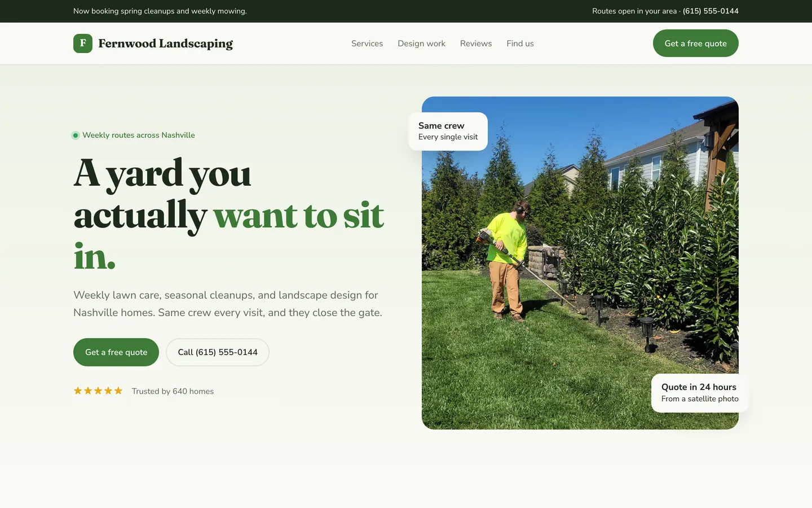The width and height of the screenshot is (812, 508).
Task: Jump to the Reviews nav item
Action: (x=476, y=43)
